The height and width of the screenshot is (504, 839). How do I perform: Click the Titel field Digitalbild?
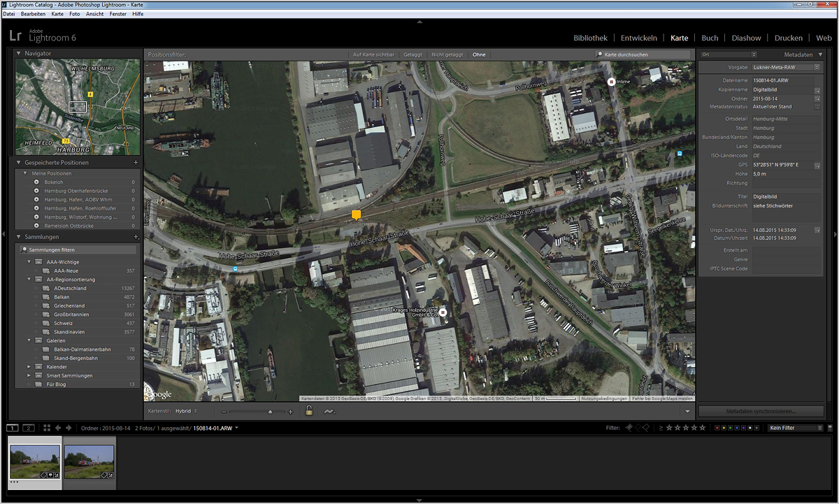click(x=786, y=197)
